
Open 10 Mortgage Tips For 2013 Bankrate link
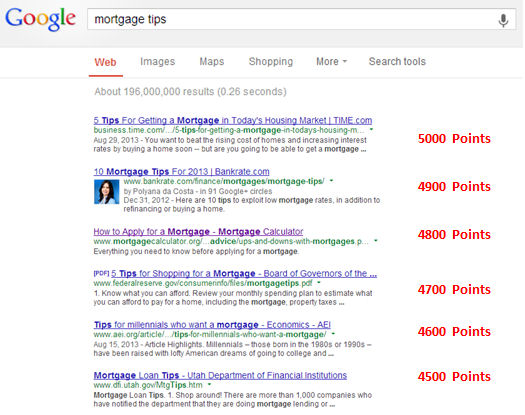click(x=181, y=171)
